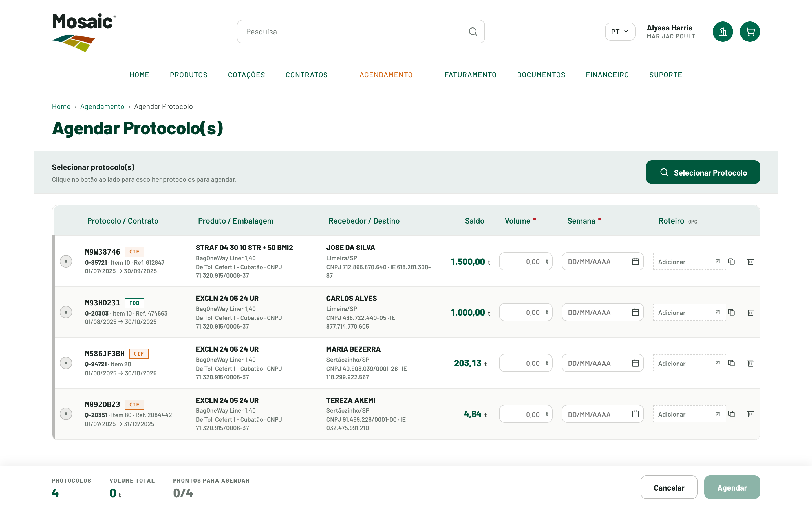The height and width of the screenshot is (508, 812).
Task: Click the receiver name TEREZA AKEMI
Action: (351, 400)
